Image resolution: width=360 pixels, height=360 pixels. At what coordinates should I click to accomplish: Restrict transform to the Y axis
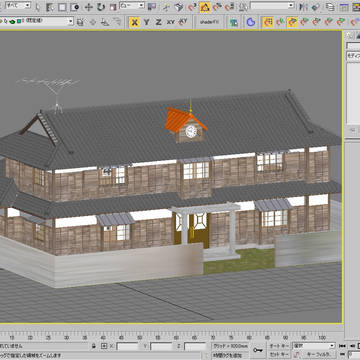pyautogui.click(x=146, y=22)
